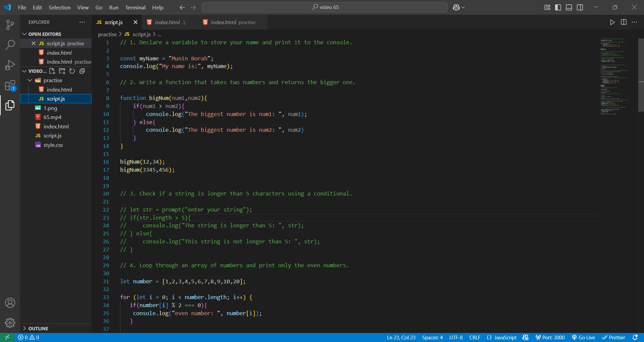The width and height of the screenshot is (644, 342).
Task: Go forward in navigation history
Action: pyautogui.click(x=193, y=7)
